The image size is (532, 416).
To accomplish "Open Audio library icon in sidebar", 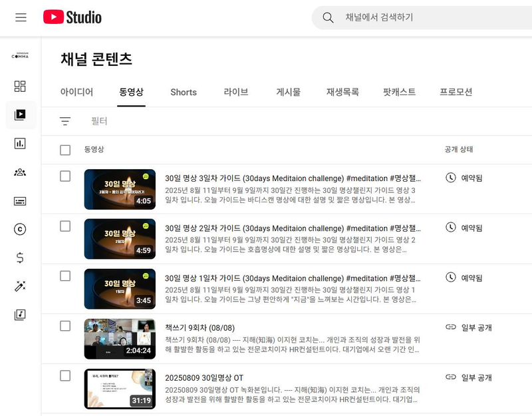I will [x=20, y=315].
